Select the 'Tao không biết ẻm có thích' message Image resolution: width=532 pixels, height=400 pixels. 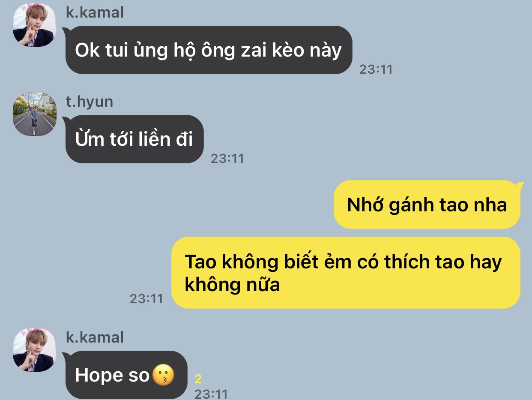click(x=346, y=273)
